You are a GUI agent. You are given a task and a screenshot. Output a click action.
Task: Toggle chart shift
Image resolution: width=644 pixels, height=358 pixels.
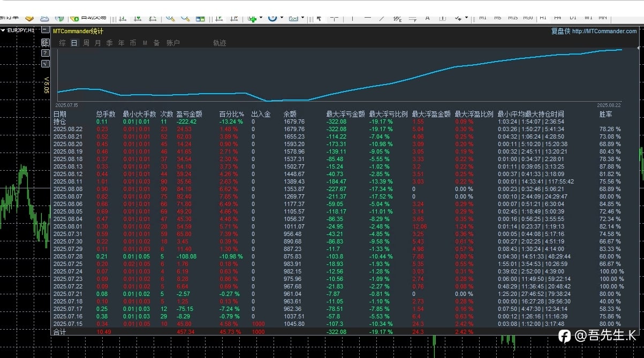point(234,18)
